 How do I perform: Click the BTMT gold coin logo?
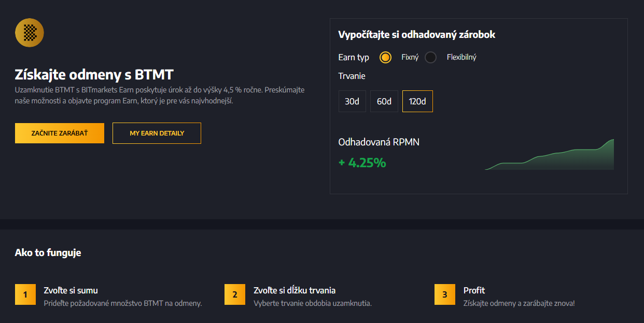coord(30,33)
